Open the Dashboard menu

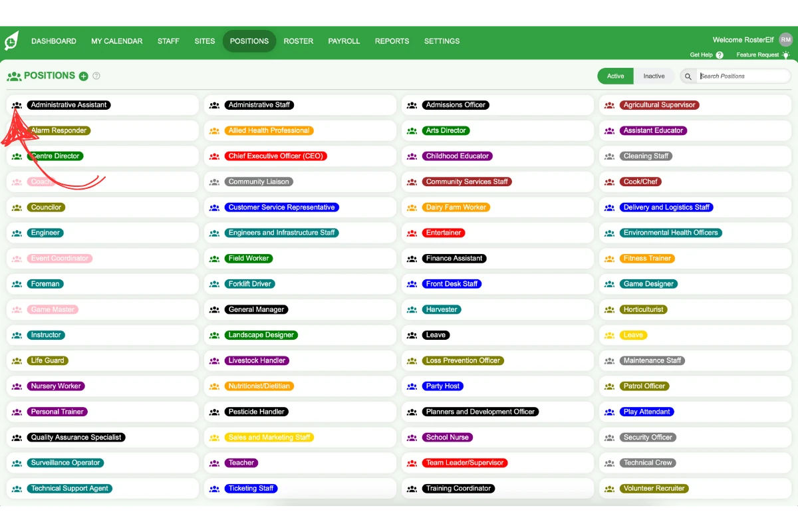pos(54,41)
